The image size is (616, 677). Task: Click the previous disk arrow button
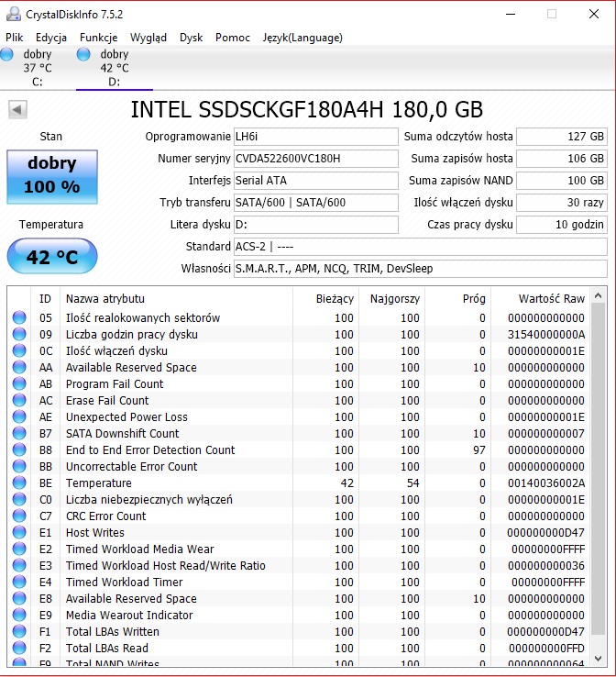pyautogui.click(x=17, y=110)
